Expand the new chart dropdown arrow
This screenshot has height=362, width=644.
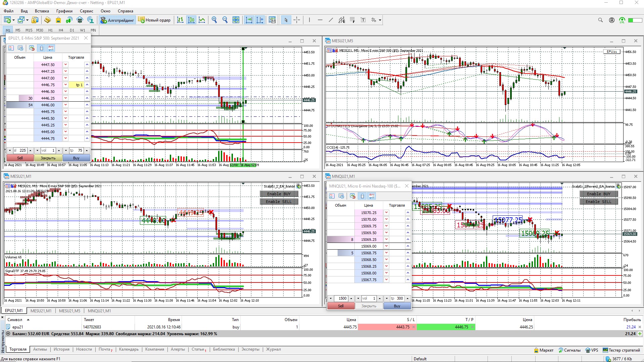click(13, 20)
